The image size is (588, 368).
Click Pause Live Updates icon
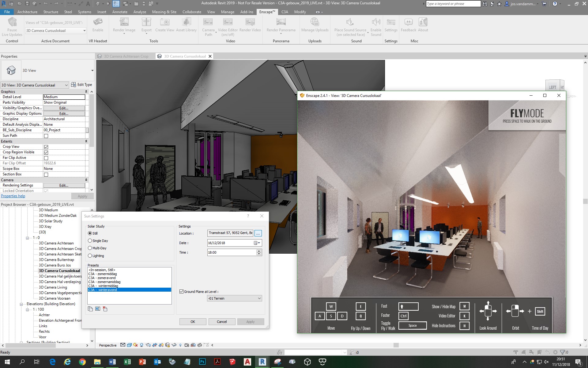(12, 22)
